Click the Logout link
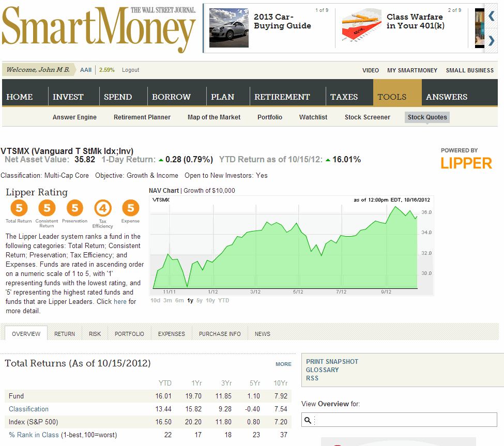 point(130,70)
